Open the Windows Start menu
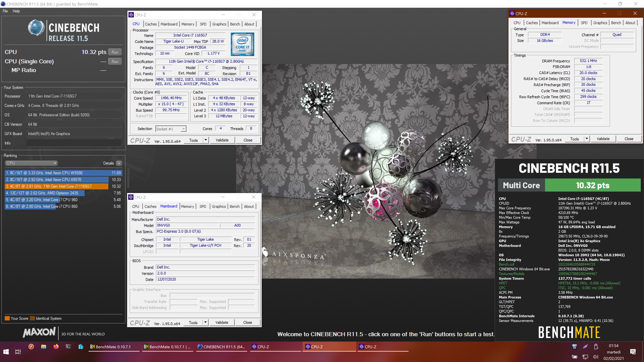The width and height of the screenshot is (644, 362). coord(6,352)
